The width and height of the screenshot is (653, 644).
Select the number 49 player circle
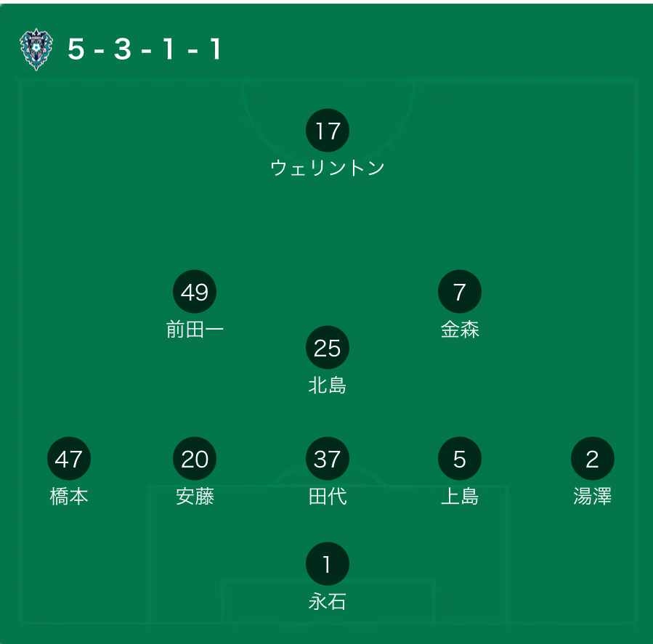pos(195,292)
